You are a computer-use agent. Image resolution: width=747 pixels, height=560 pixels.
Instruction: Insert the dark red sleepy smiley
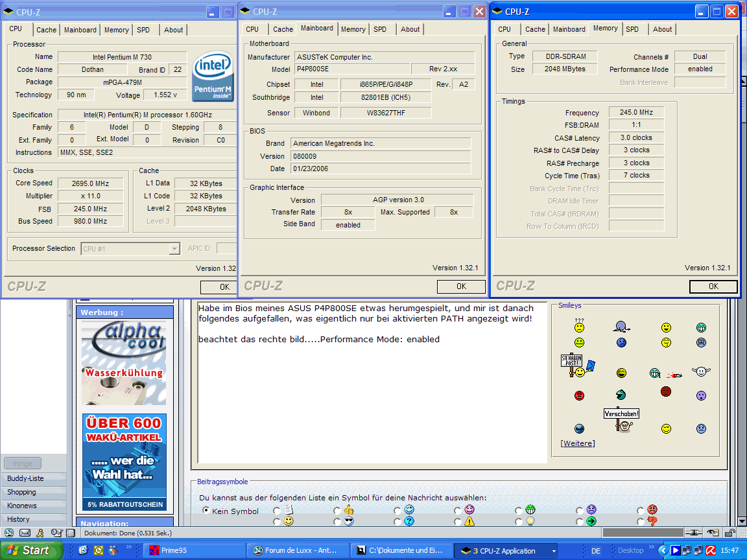[x=666, y=391]
